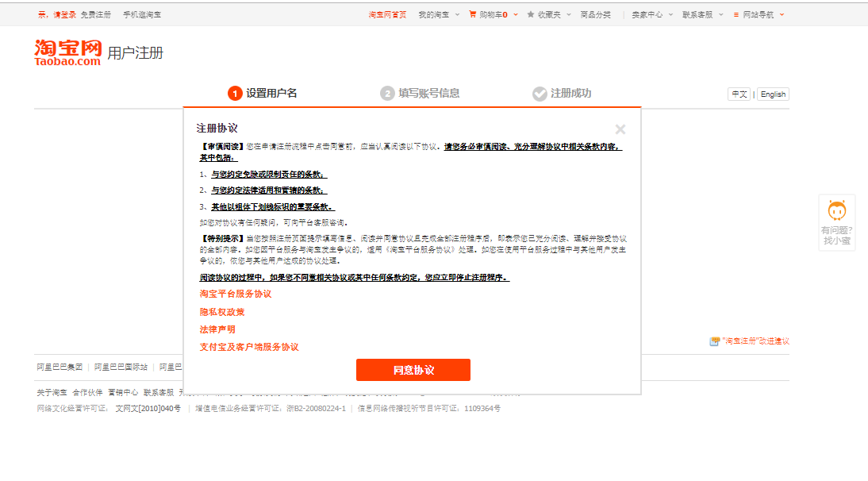
Task: Click 有问题?找小蜜 help text
Action: (836, 235)
